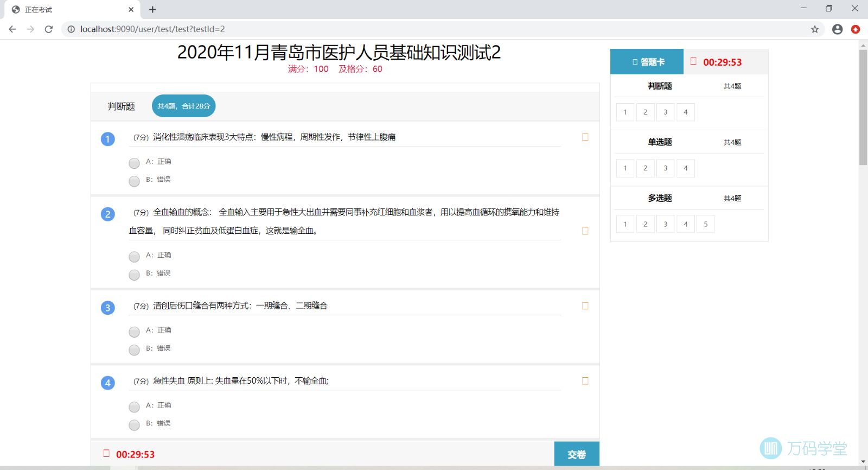Open 多选题 question 3 from answer card
This screenshot has width=868, height=470.
tap(665, 224)
